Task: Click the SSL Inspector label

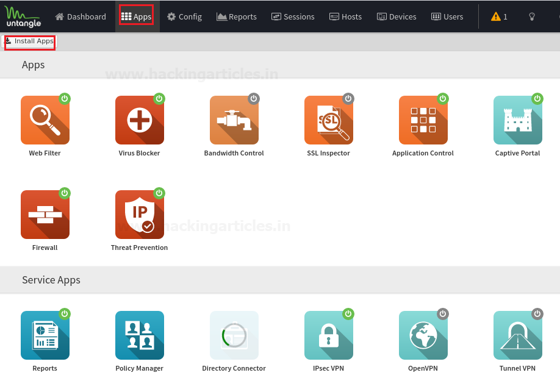Action: (x=329, y=153)
